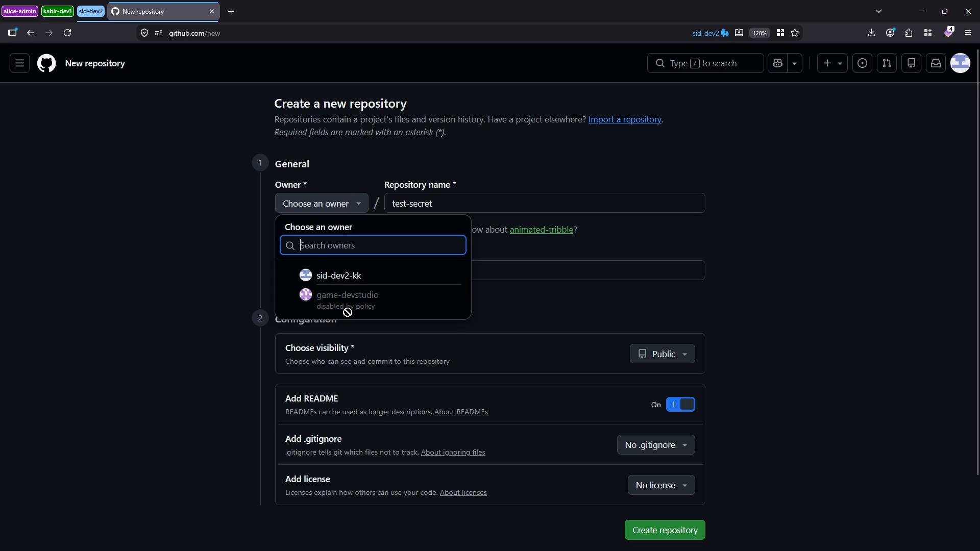Screen dimensions: 980x551
Task: Open the plus create-new menu
Action: [x=832, y=63]
